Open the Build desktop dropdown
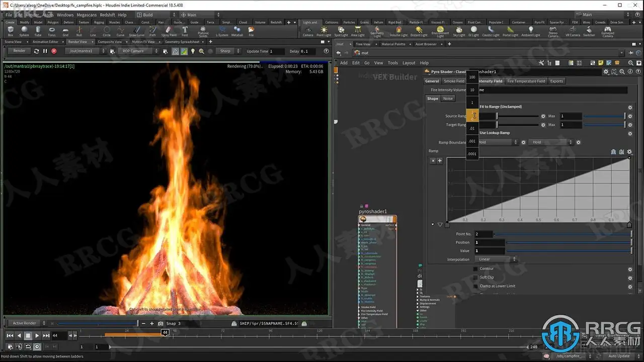The height and width of the screenshot is (362, 644). tap(157, 15)
